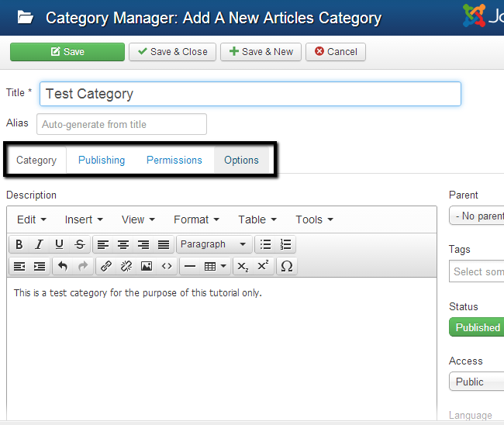Insert a bulleted list
This screenshot has width=504, height=425.
click(265, 244)
